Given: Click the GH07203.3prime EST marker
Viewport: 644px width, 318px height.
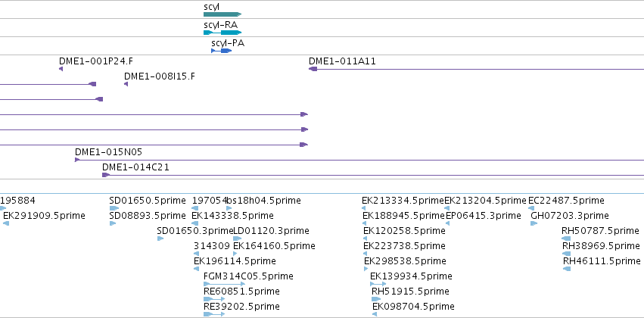Looking at the screenshot, I should pyautogui.click(x=534, y=223).
